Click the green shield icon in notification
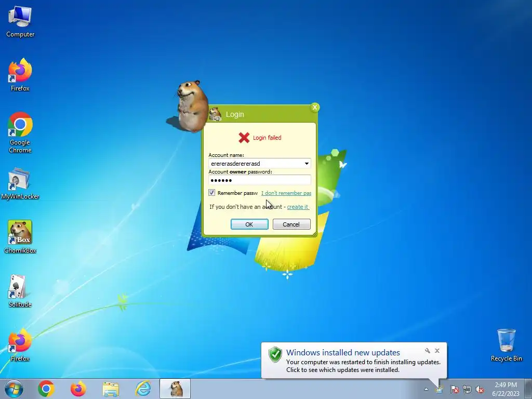 coord(275,354)
